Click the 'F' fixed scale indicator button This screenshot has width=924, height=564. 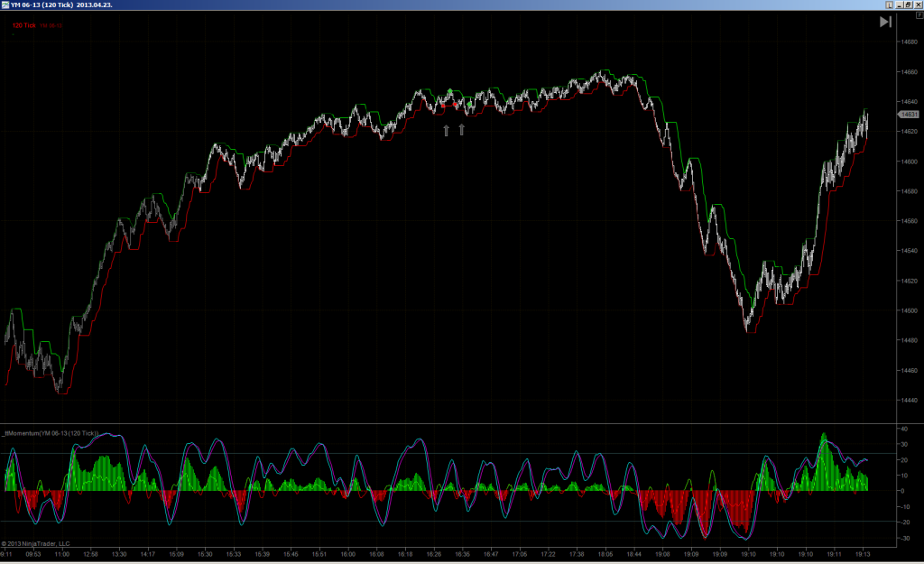coord(919,15)
